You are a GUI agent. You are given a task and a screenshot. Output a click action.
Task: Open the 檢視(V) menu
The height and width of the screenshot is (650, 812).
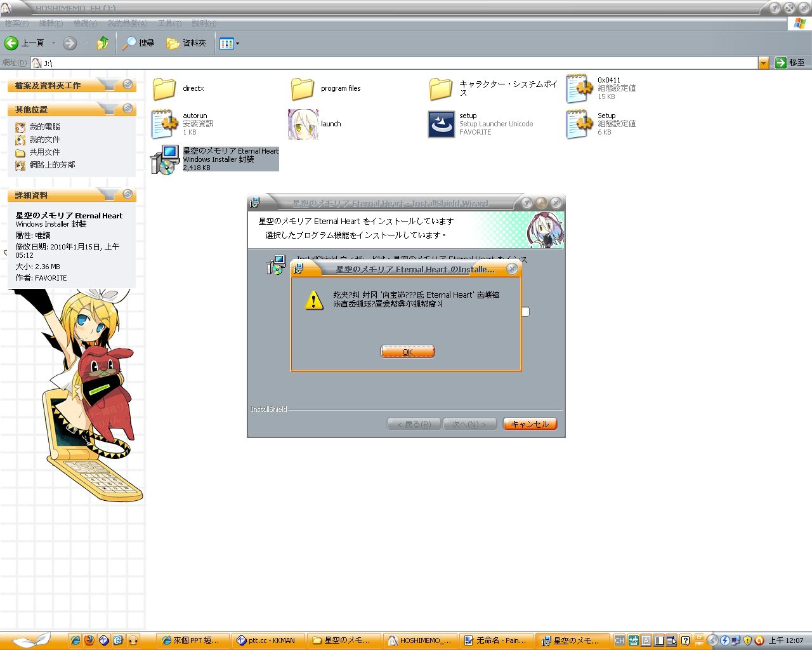85,23
